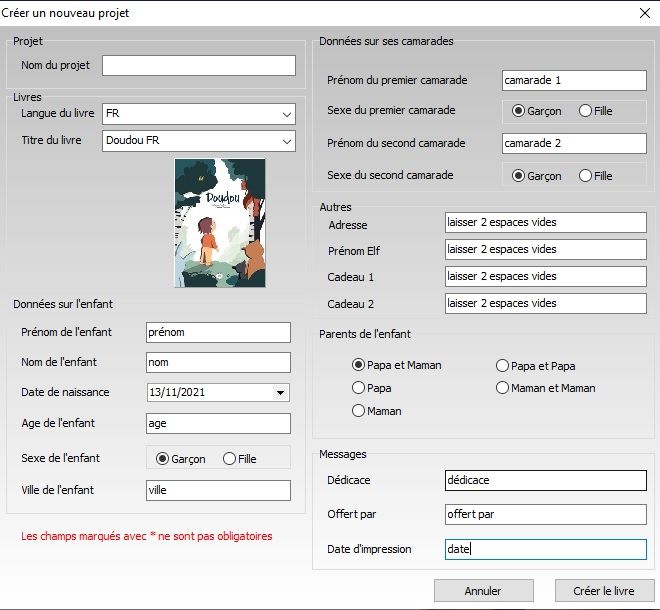Select the Cadeau 1 text field
This screenshot has width=660, height=610.
545,276
